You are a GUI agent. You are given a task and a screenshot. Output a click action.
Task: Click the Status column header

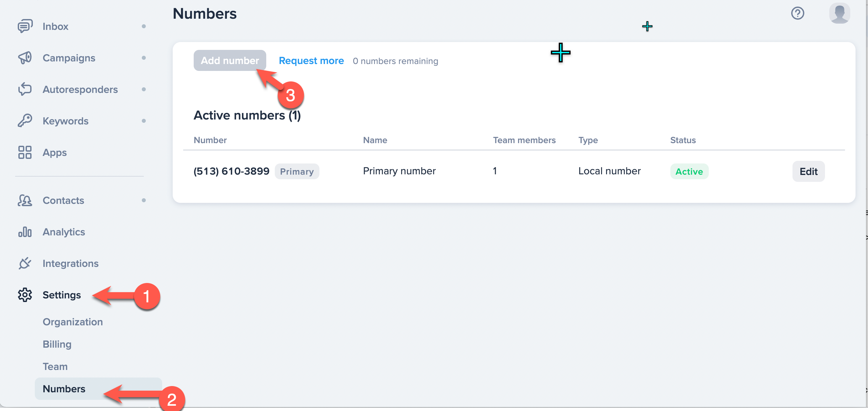683,140
